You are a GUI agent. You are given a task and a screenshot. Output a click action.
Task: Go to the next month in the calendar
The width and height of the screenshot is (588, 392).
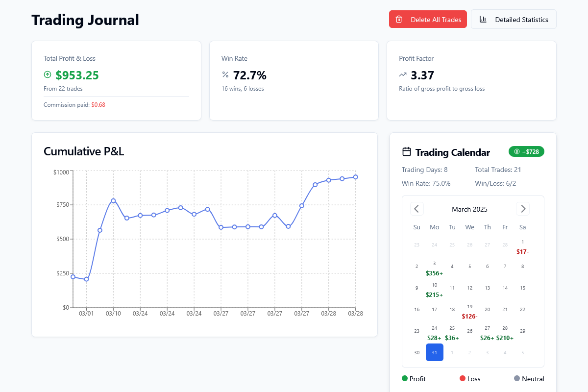(523, 209)
